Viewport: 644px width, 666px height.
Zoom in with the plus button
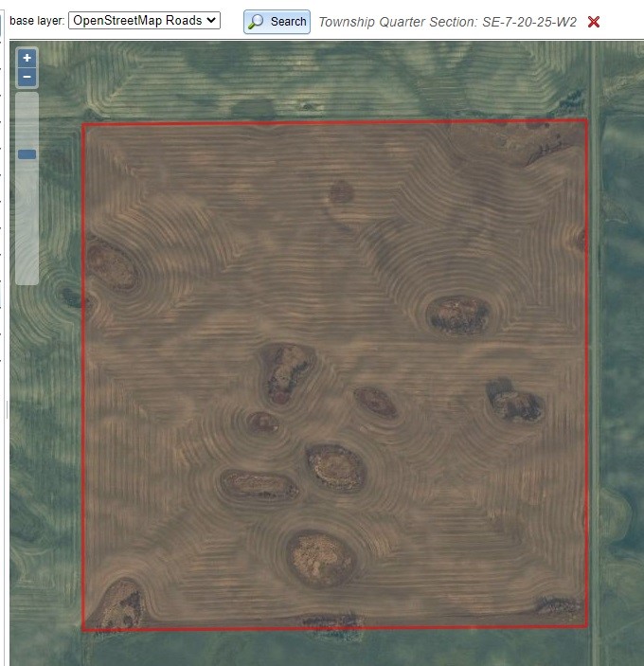(27, 58)
